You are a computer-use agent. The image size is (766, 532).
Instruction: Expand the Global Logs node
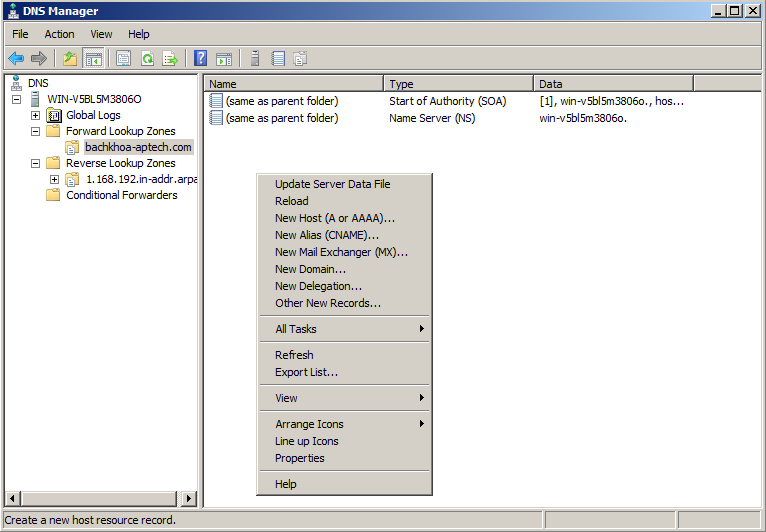click(x=35, y=115)
